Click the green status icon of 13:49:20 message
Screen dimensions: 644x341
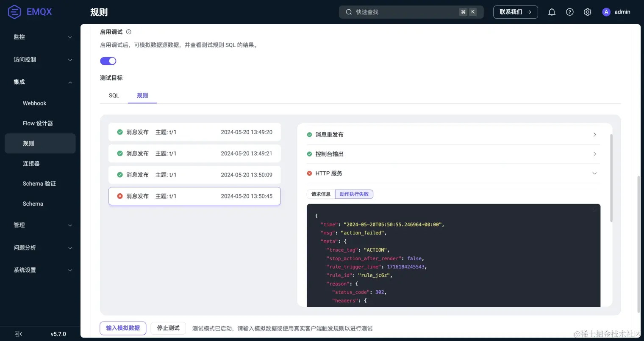point(120,132)
